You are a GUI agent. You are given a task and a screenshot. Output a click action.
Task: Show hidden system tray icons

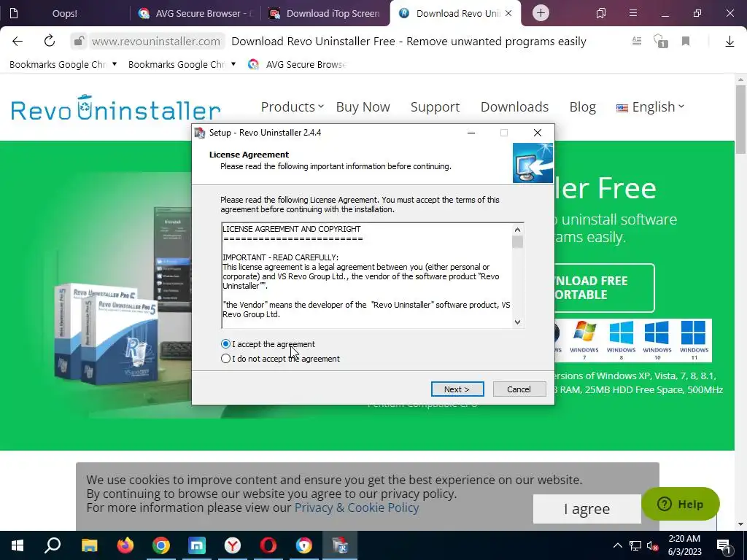[x=617, y=545]
